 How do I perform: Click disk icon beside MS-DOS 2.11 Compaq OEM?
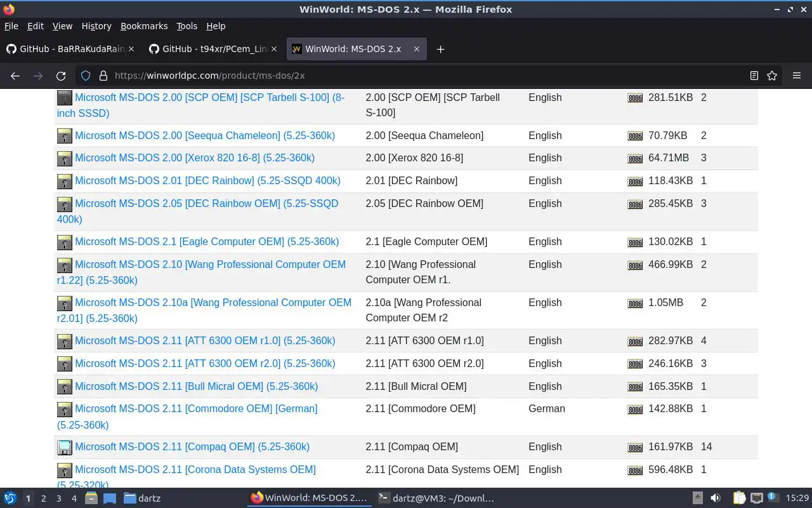coord(65,448)
